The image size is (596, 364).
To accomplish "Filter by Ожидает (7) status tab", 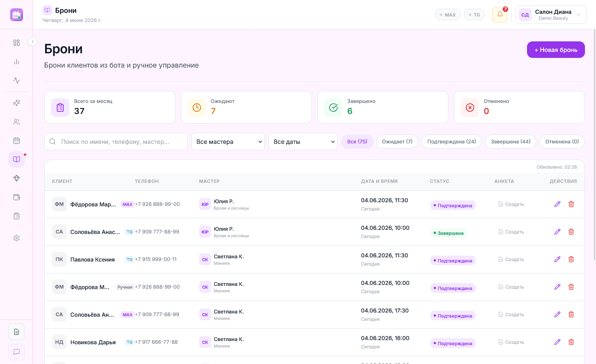I will 397,142.
